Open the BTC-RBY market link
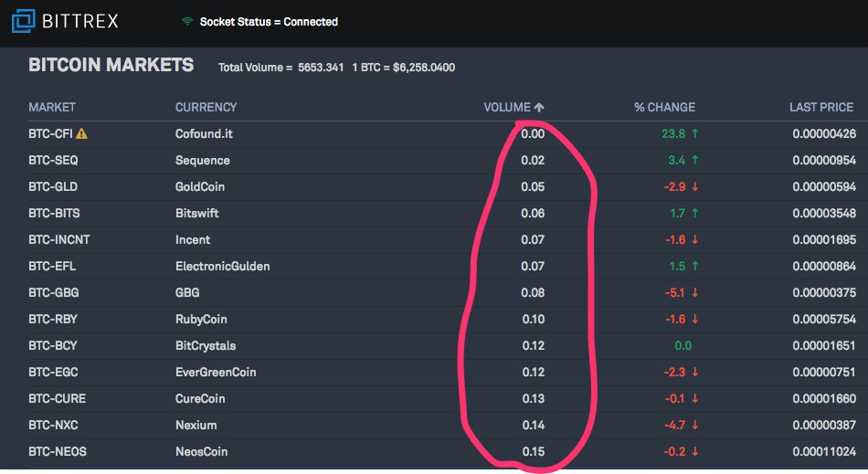Screen dimensions: 868x474 [x=53, y=319]
